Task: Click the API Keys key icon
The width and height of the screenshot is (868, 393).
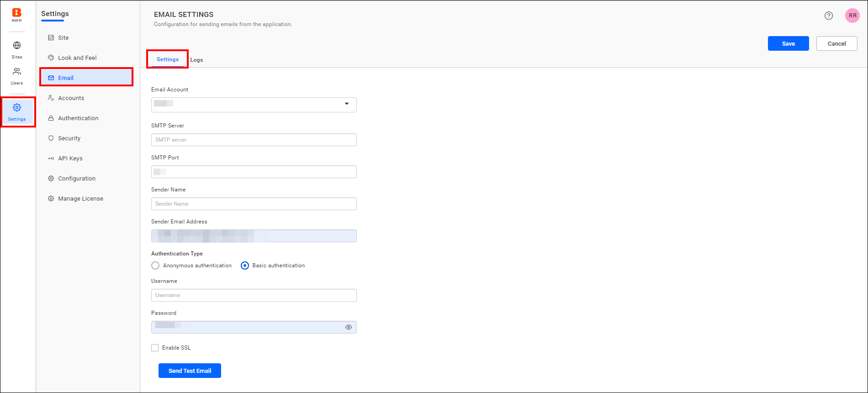Action: point(51,159)
